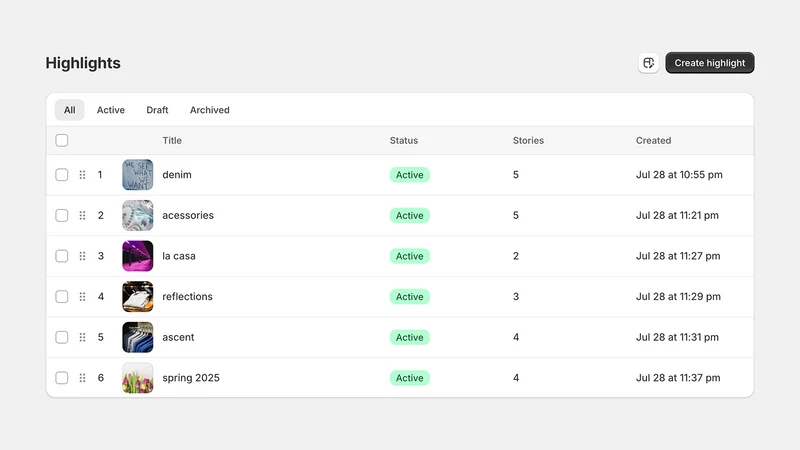Image resolution: width=800 pixels, height=450 pixels.
Task: Click the Jul 28 at 11:21 pm date
Action: pos(677,215)
